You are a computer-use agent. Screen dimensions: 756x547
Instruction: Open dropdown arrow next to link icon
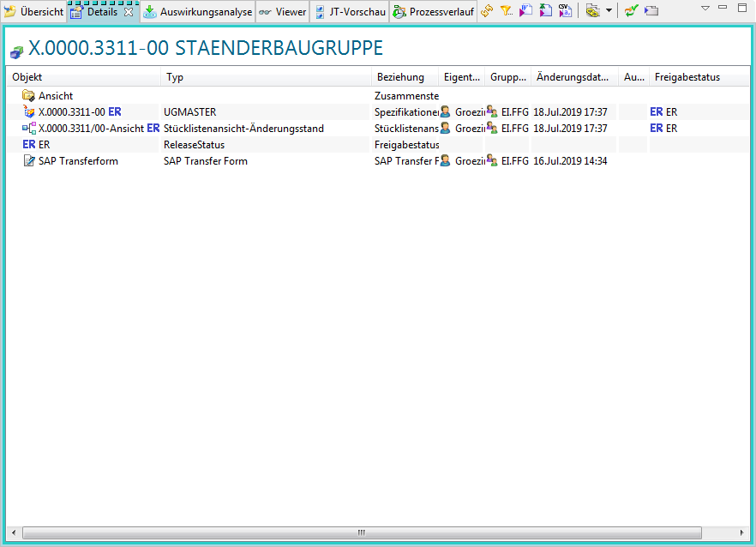coord(609,11)
